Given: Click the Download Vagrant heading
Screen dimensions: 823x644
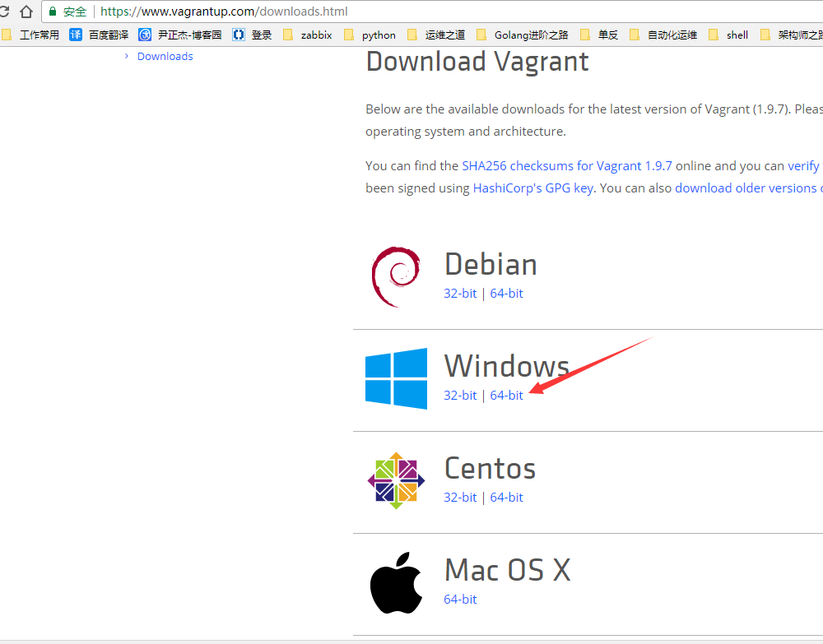Looking at the screenshot, I should click(477, 62).
